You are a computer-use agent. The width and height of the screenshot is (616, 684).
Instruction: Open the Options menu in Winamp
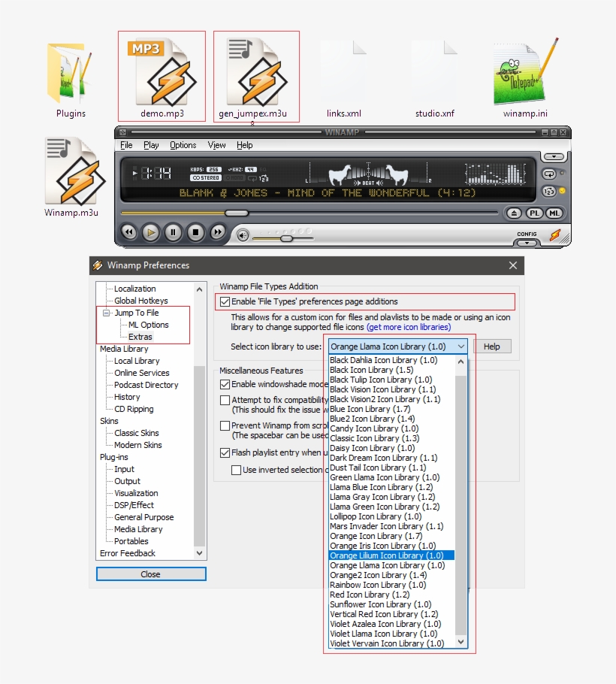pos(183,145)
